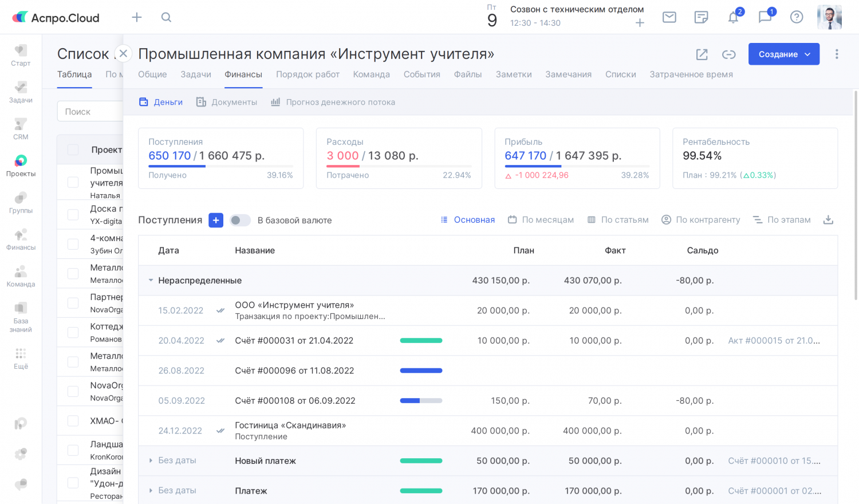Switch to the Задачи tab
Image resolution: width=859 pixels, height=504 pixels.
click(x=195, y=74)
